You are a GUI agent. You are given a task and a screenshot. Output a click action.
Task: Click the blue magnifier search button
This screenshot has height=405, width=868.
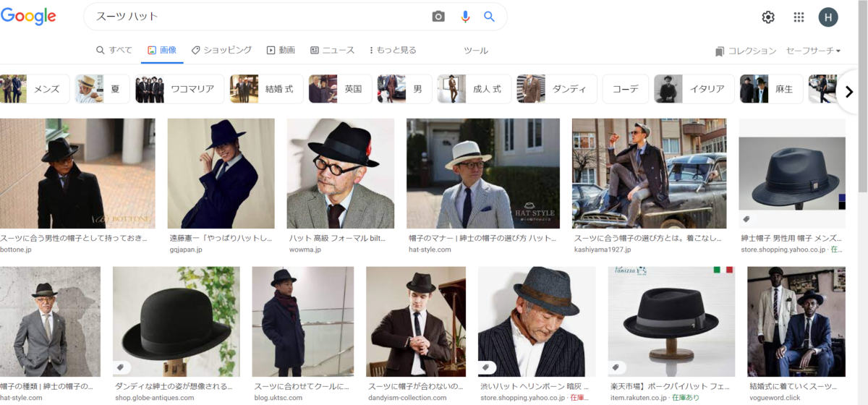coord(490,17)
